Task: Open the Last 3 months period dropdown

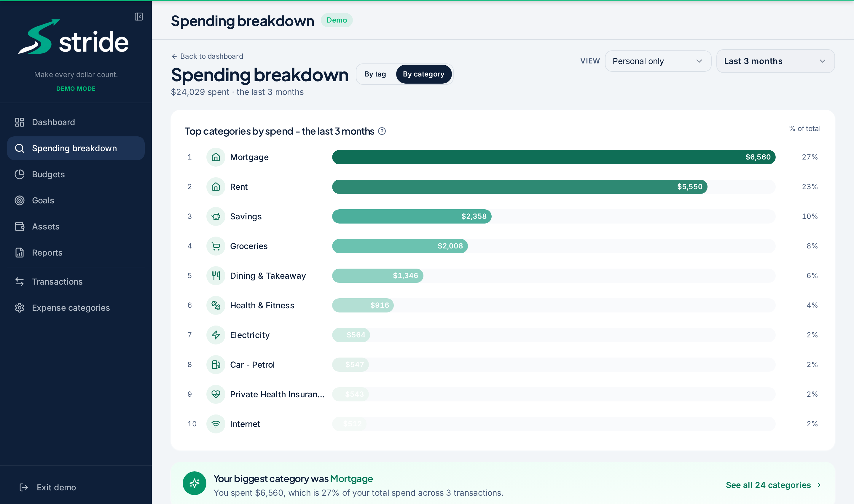Action: click(775, 61)
